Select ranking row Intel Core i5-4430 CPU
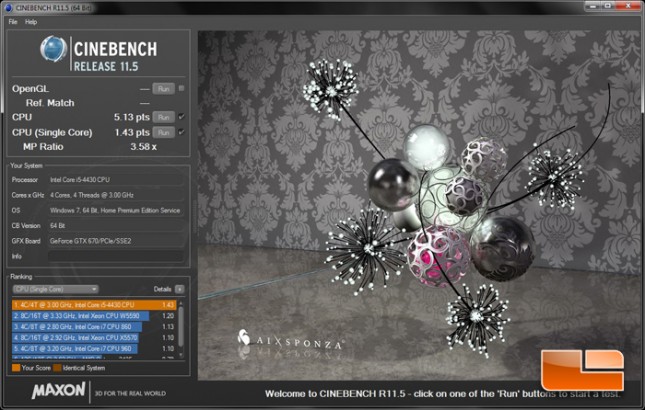 click(x=94, y=305)
